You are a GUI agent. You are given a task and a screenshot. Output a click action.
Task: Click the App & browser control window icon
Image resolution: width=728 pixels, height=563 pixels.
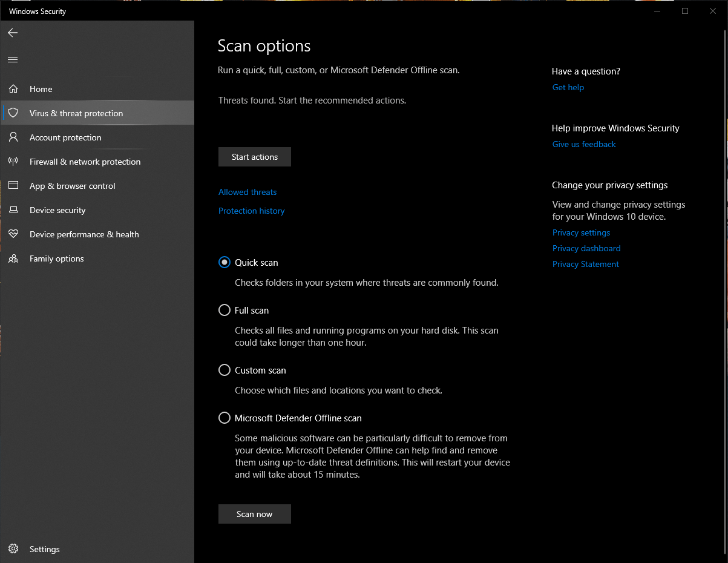(x=13, y=186)
